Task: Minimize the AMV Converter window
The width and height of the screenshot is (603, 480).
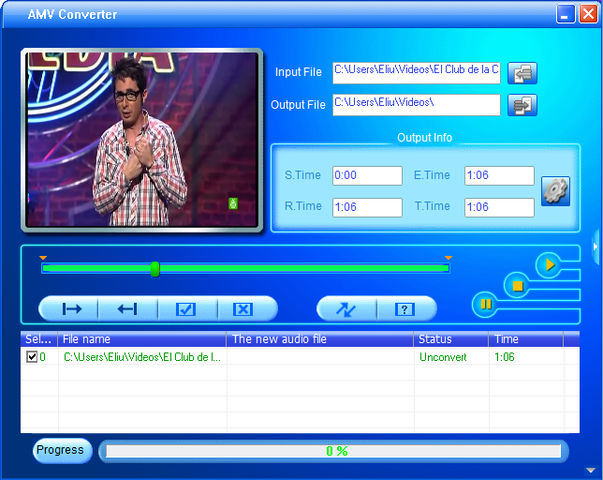Action: point(566,14)
